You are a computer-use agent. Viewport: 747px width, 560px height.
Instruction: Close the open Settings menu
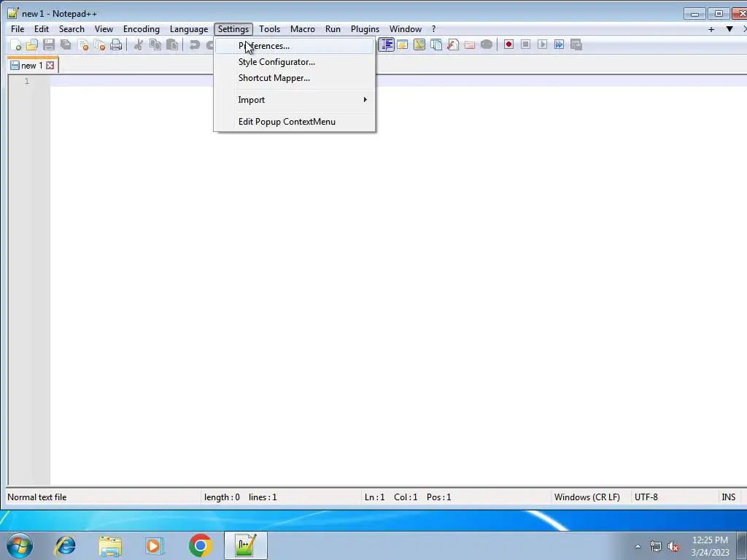pyautogui.click(x=233, y=29)
